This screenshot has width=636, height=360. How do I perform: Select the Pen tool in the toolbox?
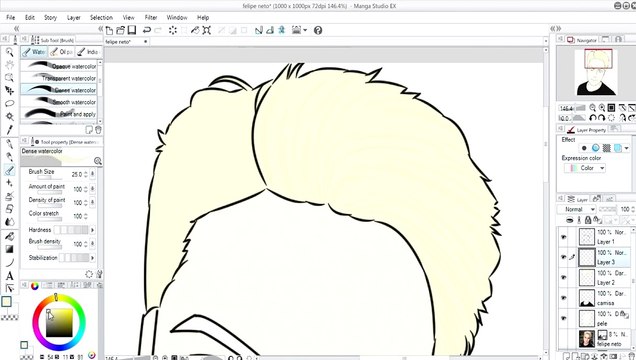tap(9, 144)
